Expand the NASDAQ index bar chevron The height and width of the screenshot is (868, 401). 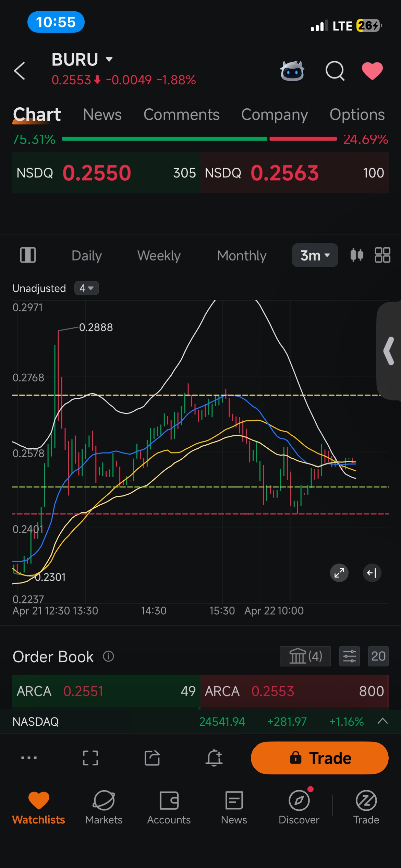pos(382,721)
